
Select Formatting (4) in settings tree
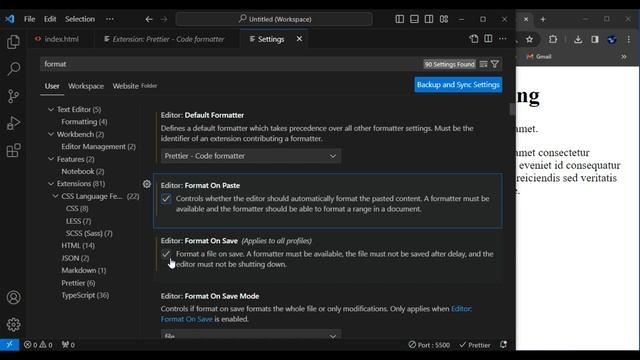pos(84,122)
